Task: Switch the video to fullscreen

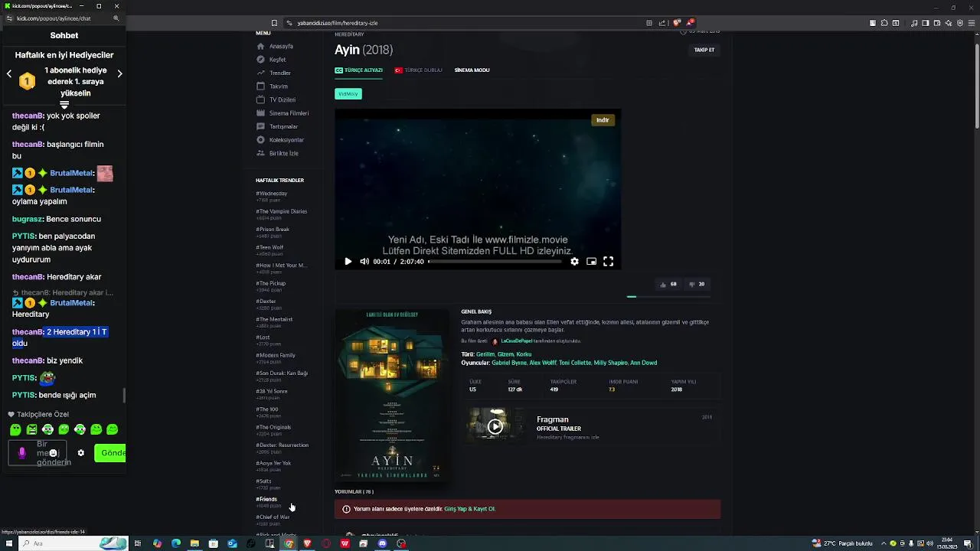Action: coord(608,262)
